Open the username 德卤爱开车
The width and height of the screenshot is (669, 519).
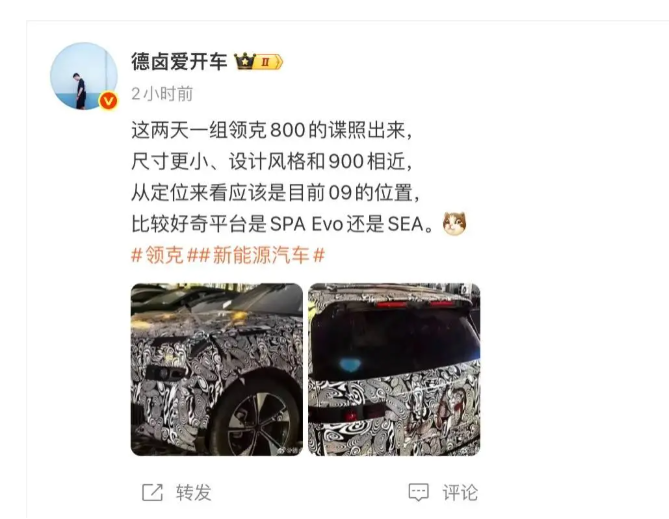click(x=179, y=61)
